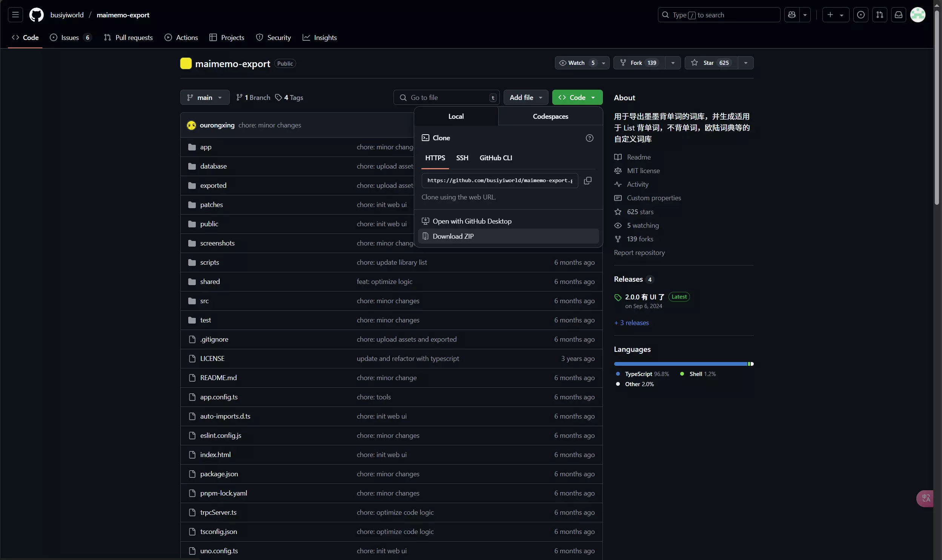942x560 pixels.
Task: Open the Copilot icon in header
Action: point(792,15)
